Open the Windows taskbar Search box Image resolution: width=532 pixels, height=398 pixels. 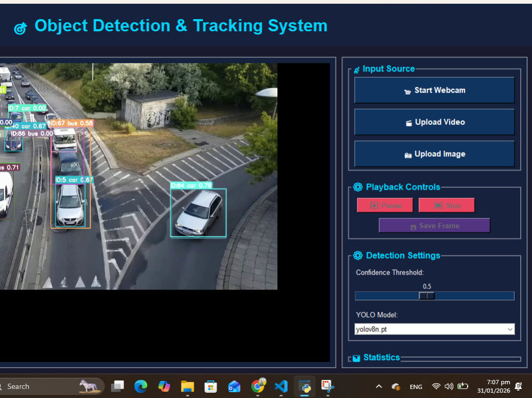click(x=51, y=386)
